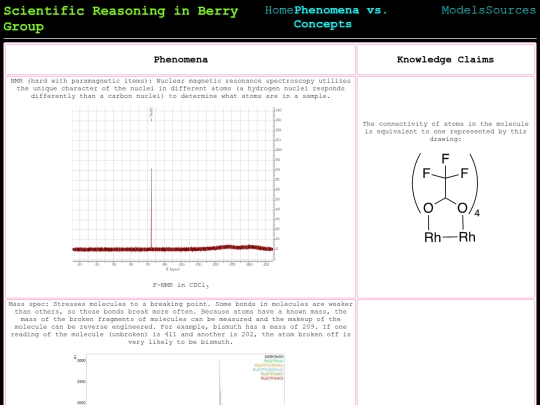Open the Models navigation link
Viewport: 540px width, 405px height.
[x=463, y=10]
